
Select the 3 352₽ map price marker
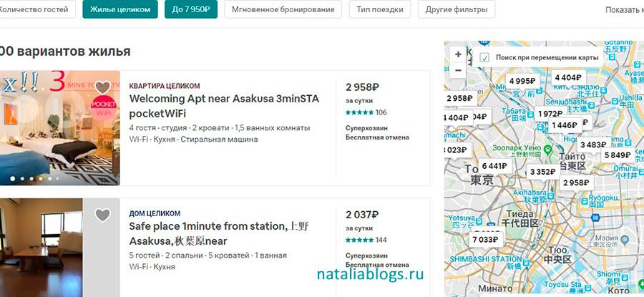(x=542, y=172)
